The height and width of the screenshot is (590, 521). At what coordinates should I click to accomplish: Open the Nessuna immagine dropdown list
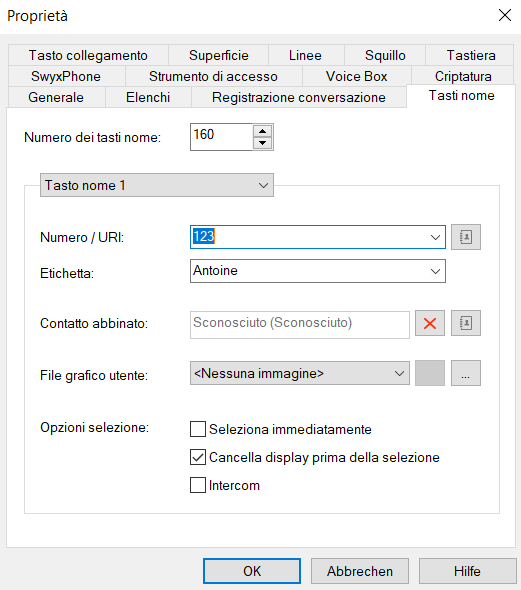[x=299, y=373]
